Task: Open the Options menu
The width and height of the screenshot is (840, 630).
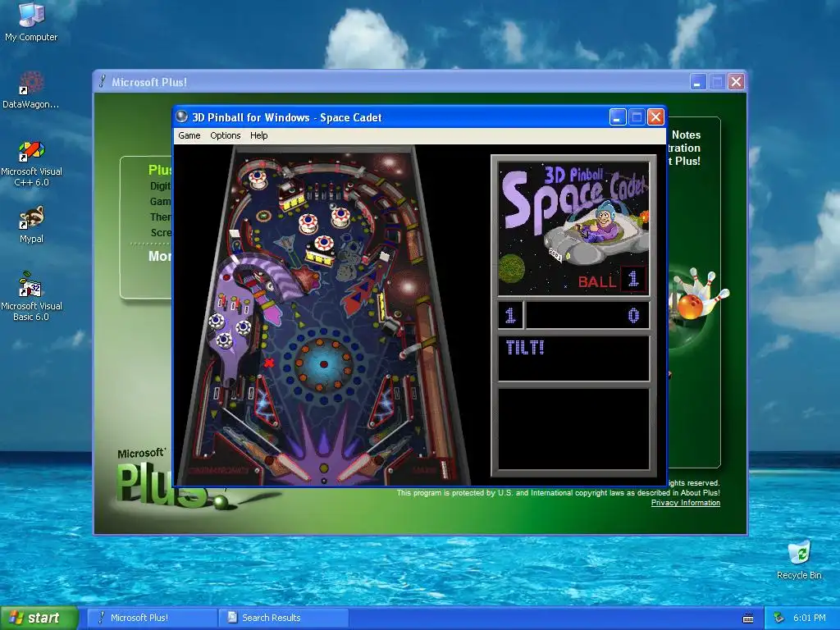Action: coord(225,135)
